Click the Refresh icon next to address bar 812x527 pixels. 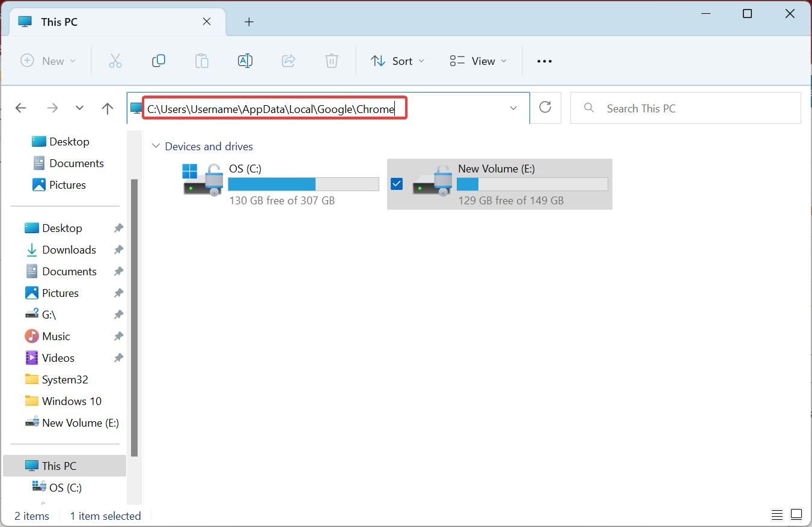[x=545, y=108]
